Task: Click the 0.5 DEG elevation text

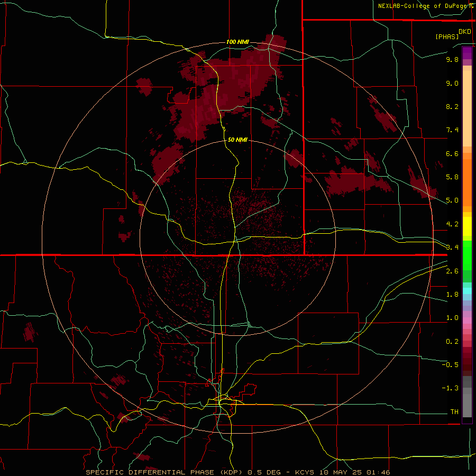Action: tap(265, 472)
